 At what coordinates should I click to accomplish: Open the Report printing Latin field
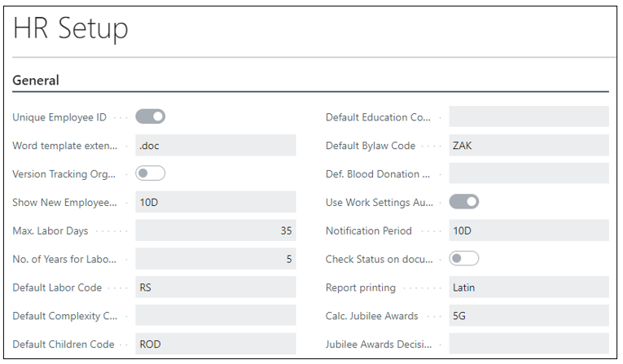pos(529,287)
